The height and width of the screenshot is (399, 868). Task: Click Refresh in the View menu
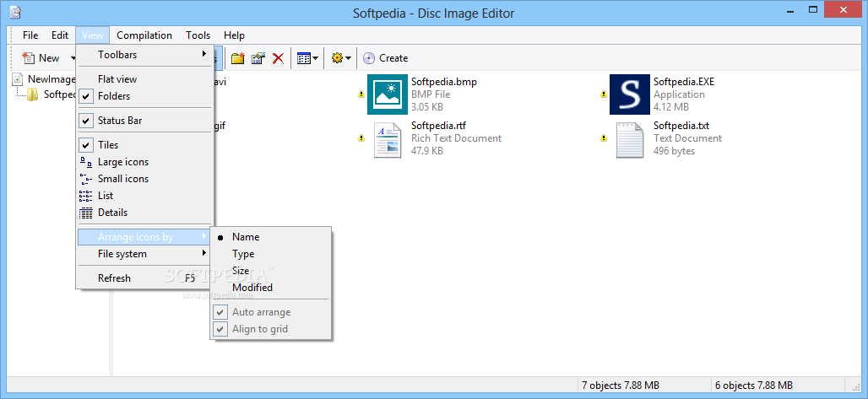point(145,278)
